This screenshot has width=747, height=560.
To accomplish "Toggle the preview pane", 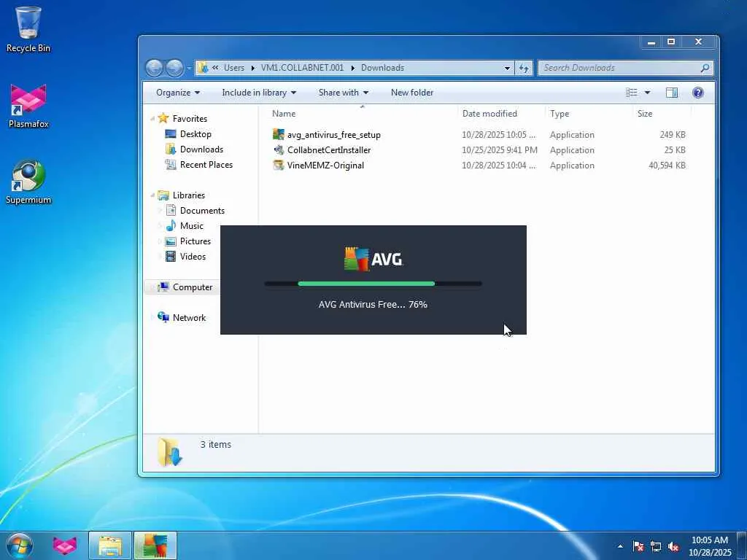I will click(672, 93).
